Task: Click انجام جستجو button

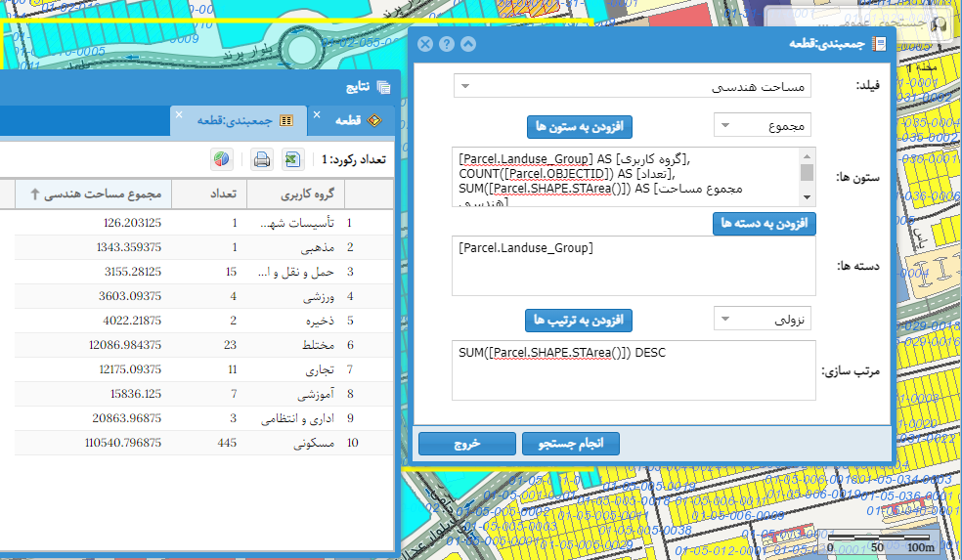Action: click(x=571, y=444)
